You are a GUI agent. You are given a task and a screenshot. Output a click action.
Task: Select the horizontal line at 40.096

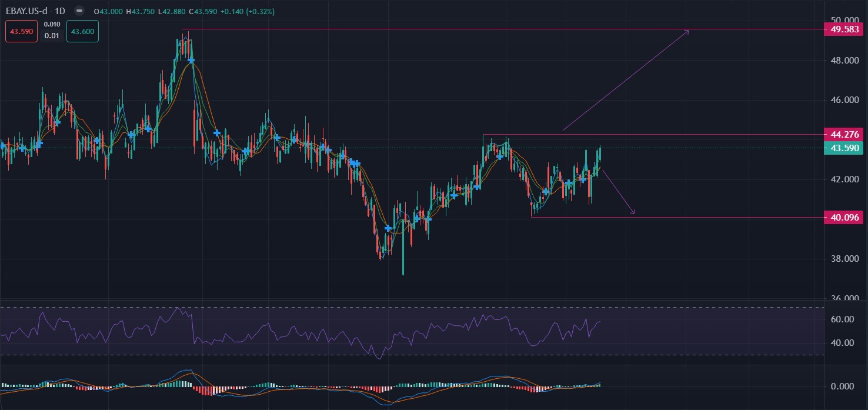tap(706, 218)
